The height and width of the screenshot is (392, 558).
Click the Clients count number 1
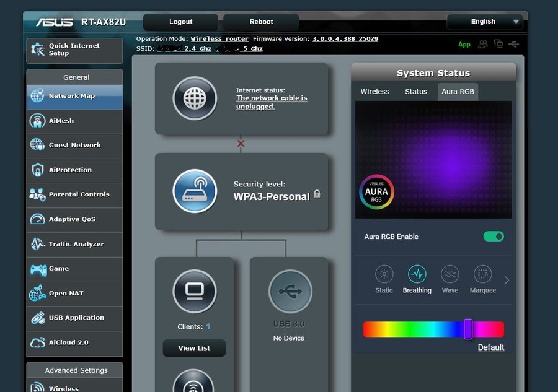pyautogui.click(x=208, y=326)
